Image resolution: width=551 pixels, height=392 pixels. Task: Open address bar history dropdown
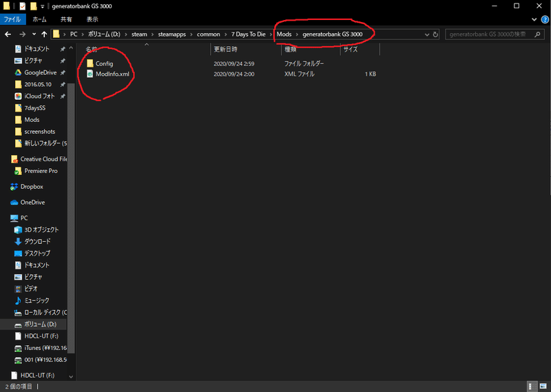click(427, 34)
